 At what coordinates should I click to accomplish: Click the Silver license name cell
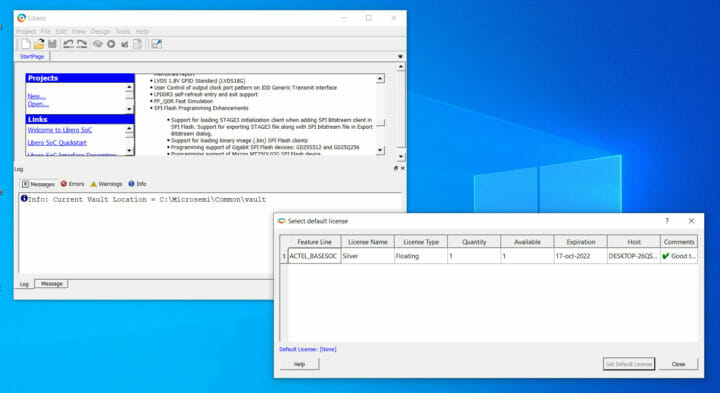pyautogui.click(x=368, y=256)
